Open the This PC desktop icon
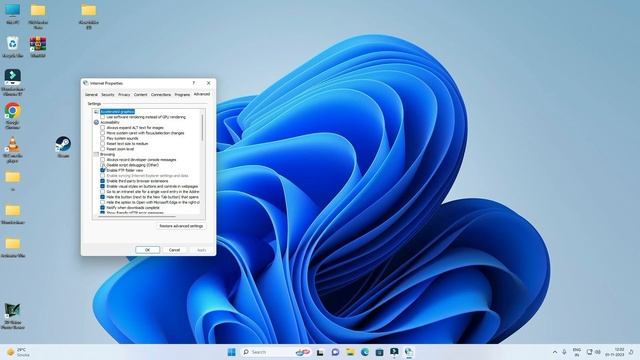 coord(13,13)
